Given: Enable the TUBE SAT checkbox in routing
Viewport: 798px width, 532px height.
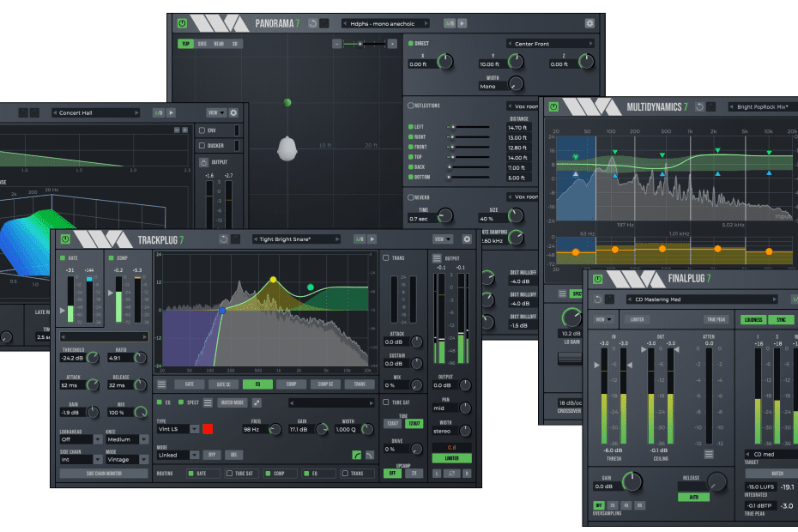Looking at the screenshot, I should [x=228, y=473].
